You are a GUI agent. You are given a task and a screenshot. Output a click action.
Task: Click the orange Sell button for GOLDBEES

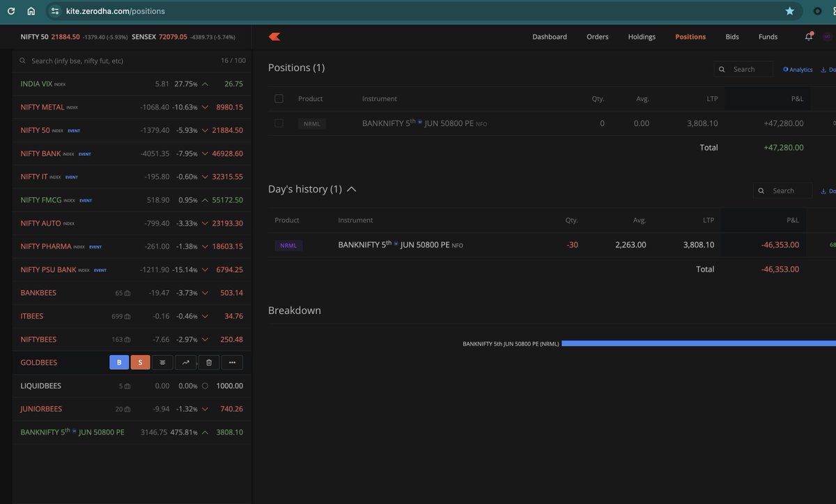coord(140,362)
